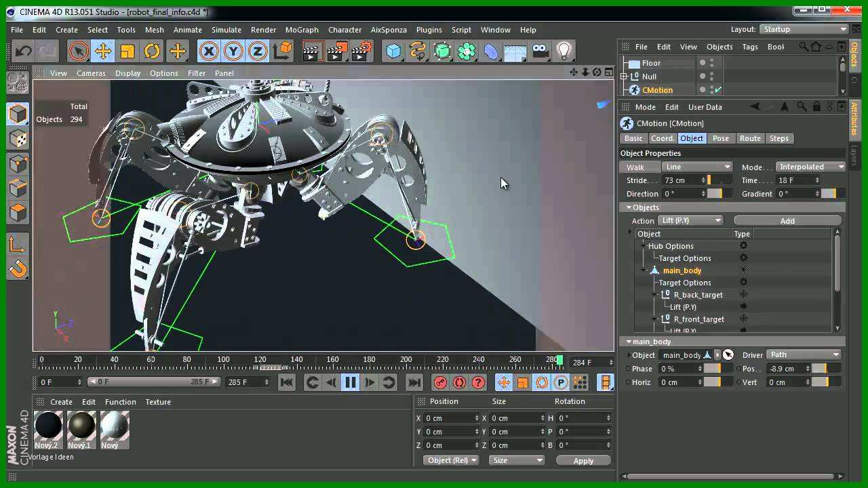This screenshot has width=868, height=488.
Task: Toggle coordinate system icon beside Z axis
Action: tap(283, 51)
